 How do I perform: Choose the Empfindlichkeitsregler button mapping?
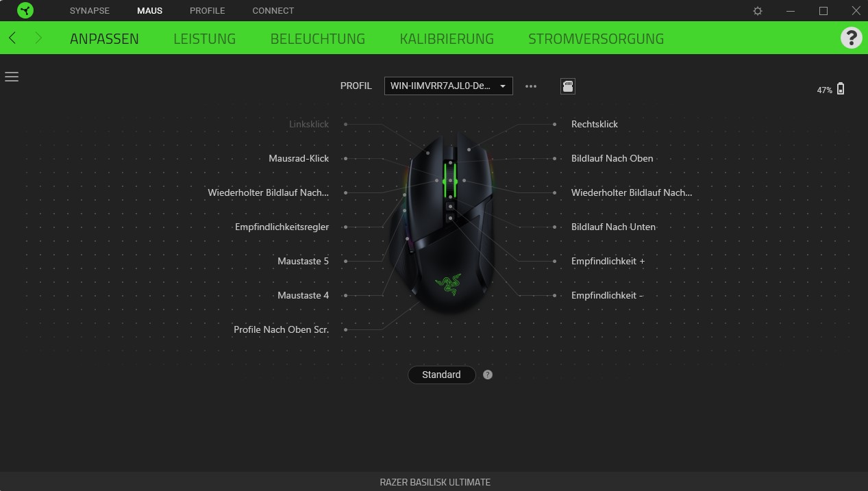point(282,227)
